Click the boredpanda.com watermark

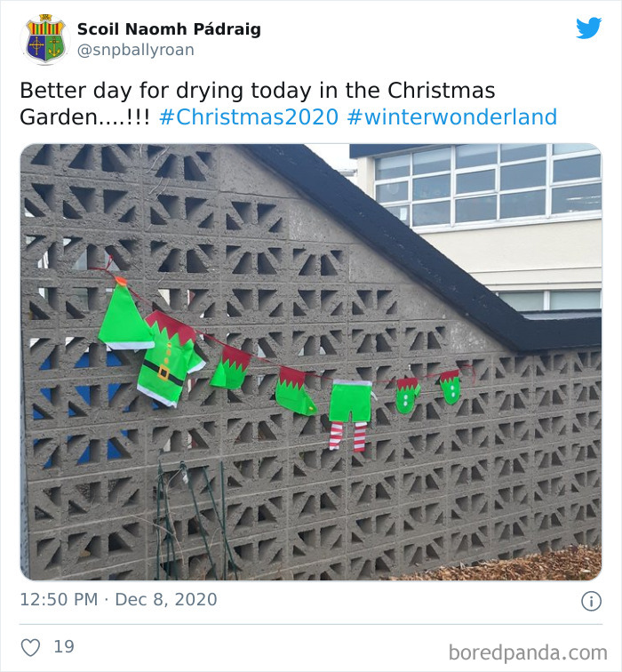click(528, 652)
